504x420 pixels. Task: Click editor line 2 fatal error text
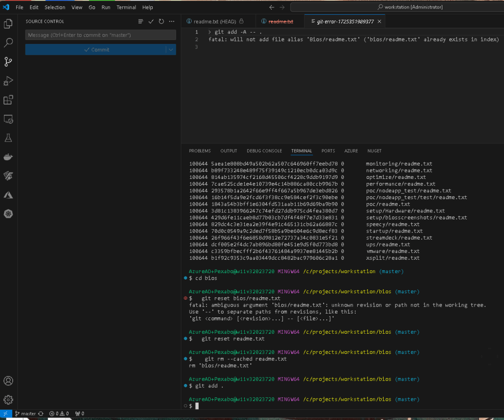(354, 39)
